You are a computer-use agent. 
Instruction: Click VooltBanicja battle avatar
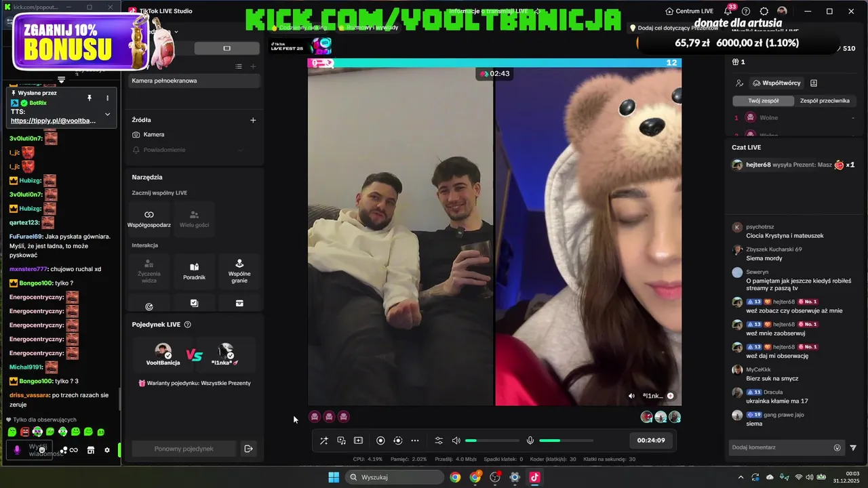(x=163, y=351)
